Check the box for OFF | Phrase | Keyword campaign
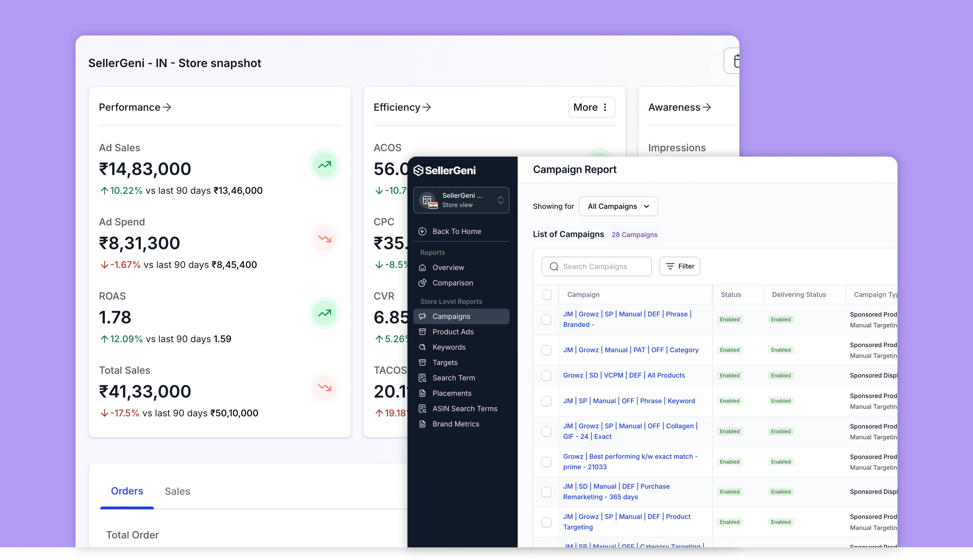973x560 pixels. coord(546,401)
